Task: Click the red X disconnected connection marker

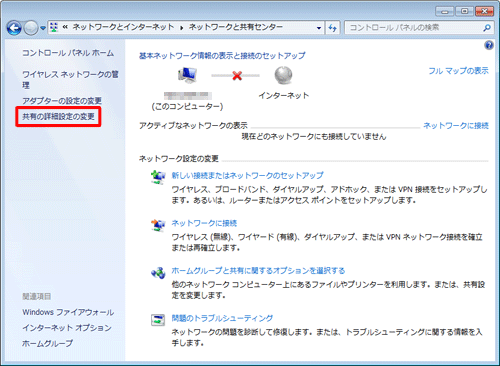Action: (x=237, y=76)
